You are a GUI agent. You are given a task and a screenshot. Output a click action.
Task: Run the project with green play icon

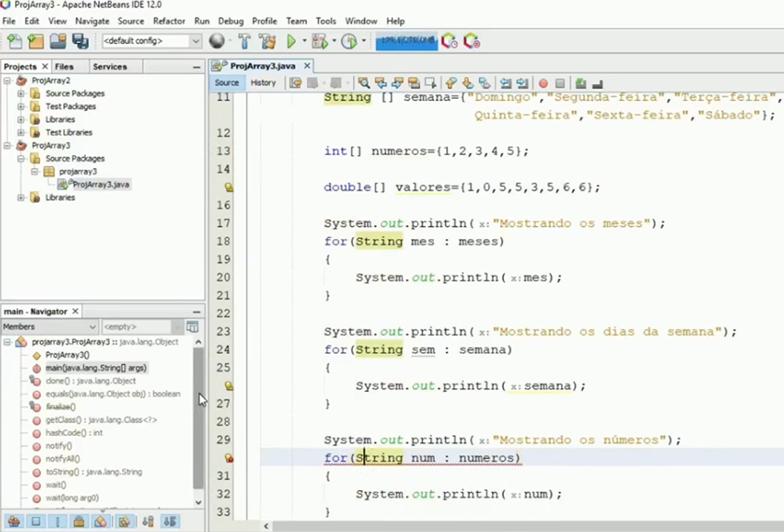click(x=292, y=41)
